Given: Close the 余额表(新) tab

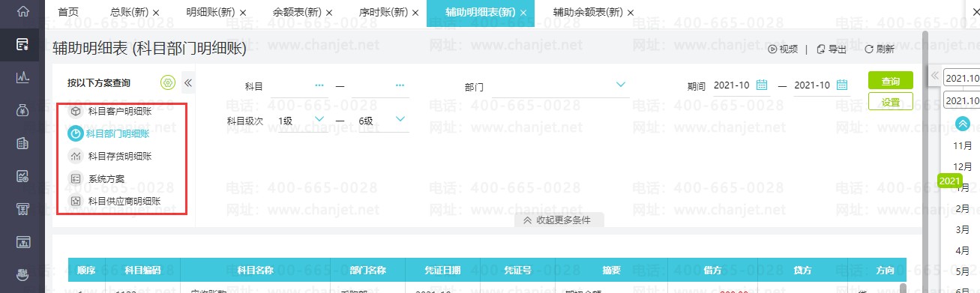Looking at the screenshot, I should 330,13.
